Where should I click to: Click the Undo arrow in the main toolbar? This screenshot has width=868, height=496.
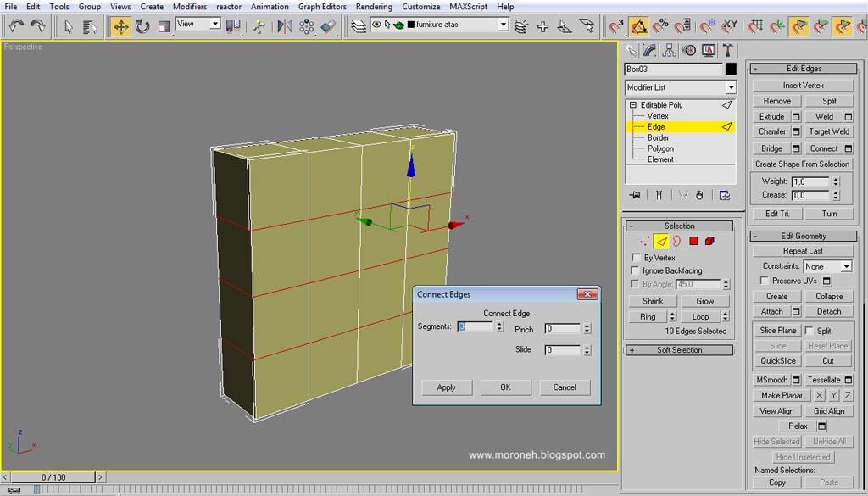[16, 26]
